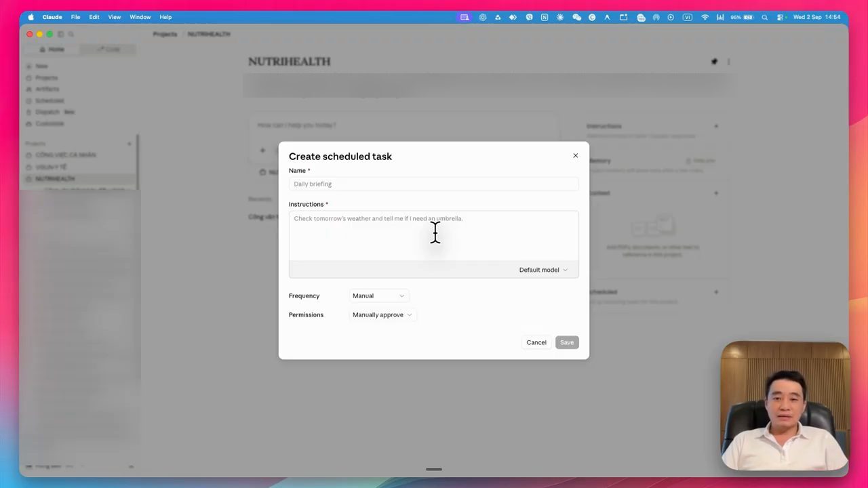Screen dimensions: 868x488
Task: Close the Create scheduled task dialog
Action: point(576,156)
